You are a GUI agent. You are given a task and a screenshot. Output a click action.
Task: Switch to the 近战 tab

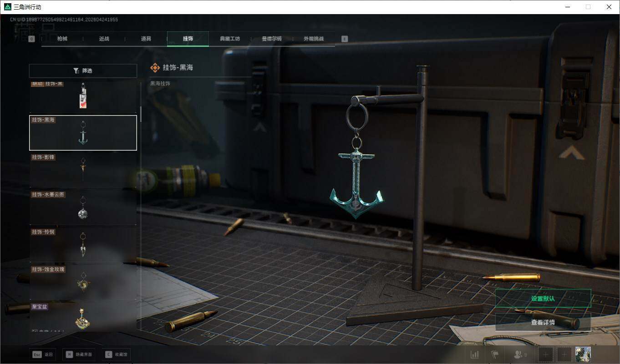(x=104, y=39)
